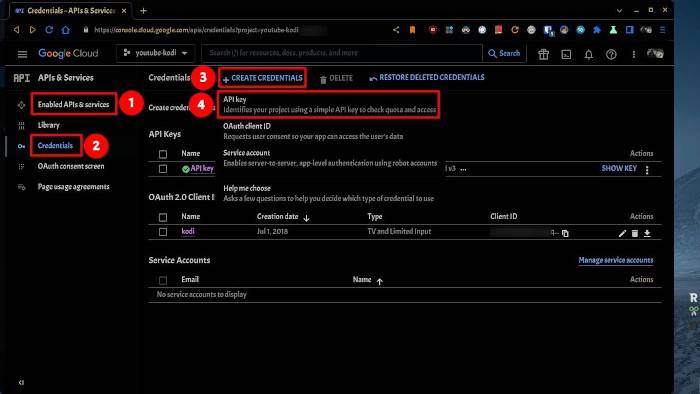Screen dimensions: 700x394
Task: Click the bookmark icon in address bar
Action: 412,30
